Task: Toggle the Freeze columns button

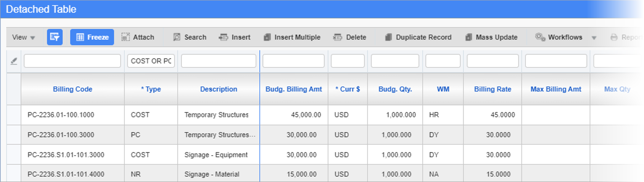Action: (92, 37)
